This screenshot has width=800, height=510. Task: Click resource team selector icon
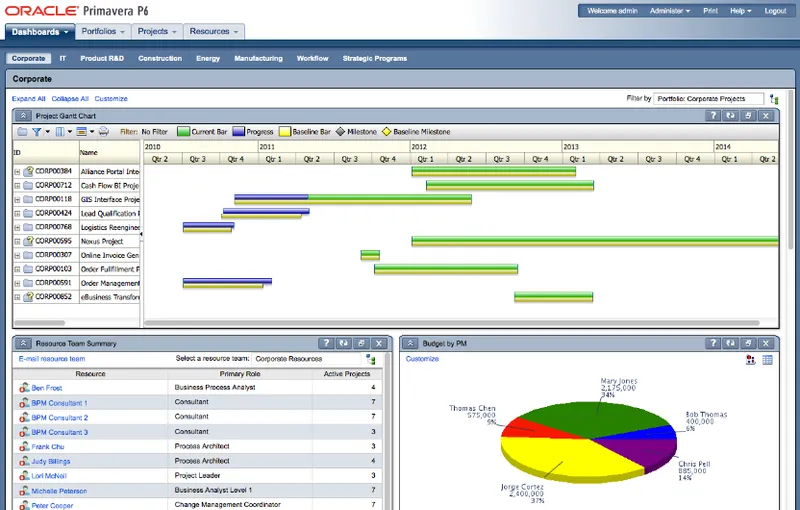tap(371, 360)
